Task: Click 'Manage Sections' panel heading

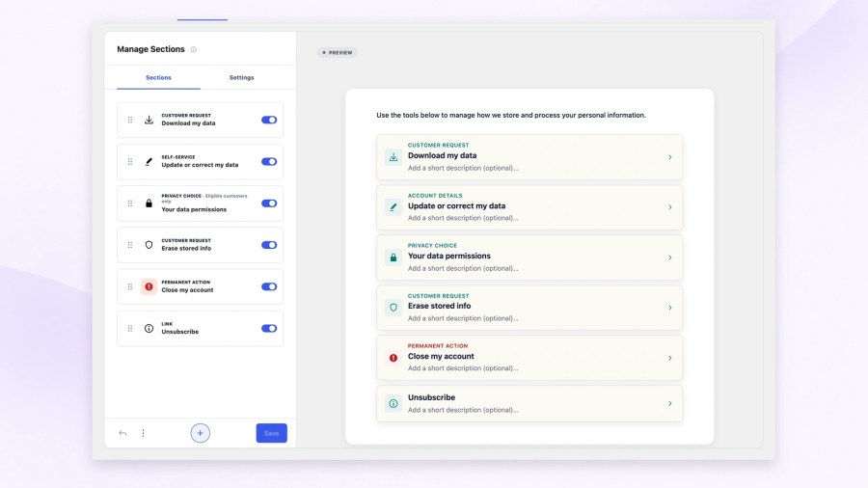Action: tap(150, 49)
